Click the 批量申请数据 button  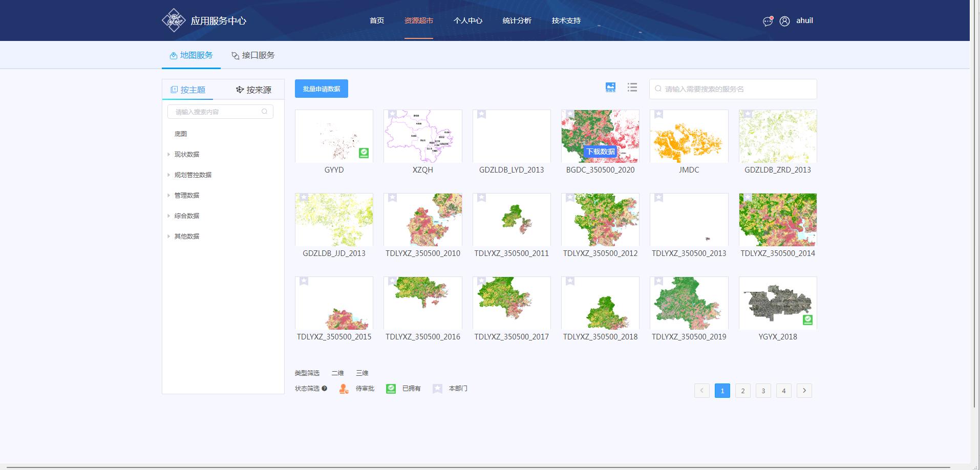(321, 89)
